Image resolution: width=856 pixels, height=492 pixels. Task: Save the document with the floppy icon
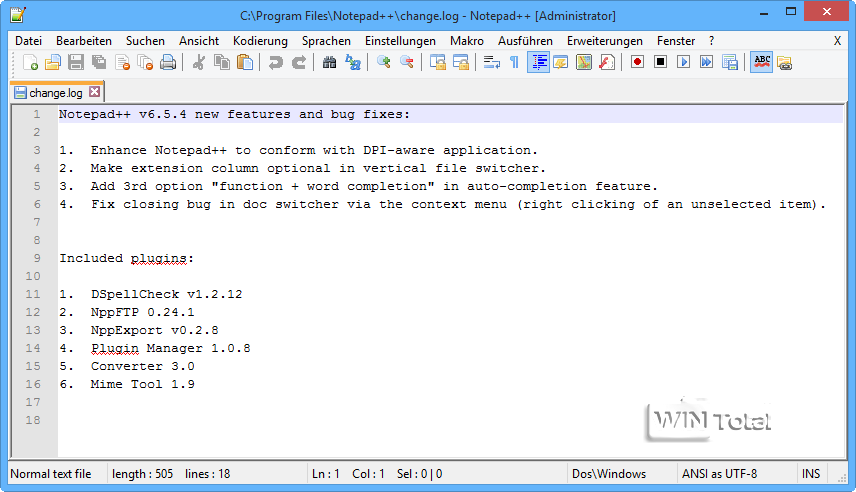(x=76, y=62)
